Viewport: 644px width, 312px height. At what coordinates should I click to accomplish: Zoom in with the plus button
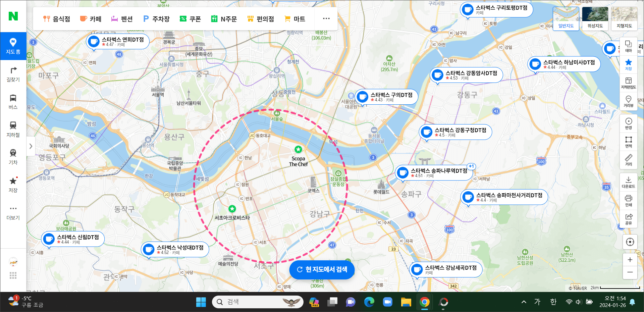point(630,260)
